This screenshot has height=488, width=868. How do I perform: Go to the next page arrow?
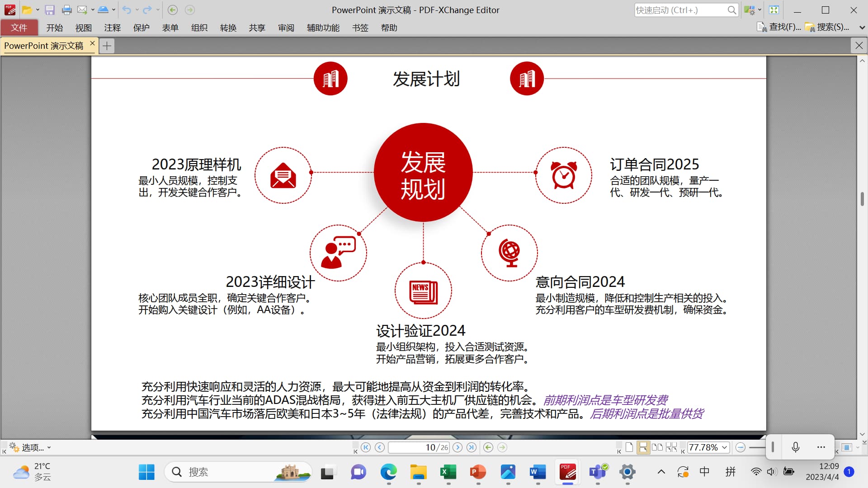[458, 447]
